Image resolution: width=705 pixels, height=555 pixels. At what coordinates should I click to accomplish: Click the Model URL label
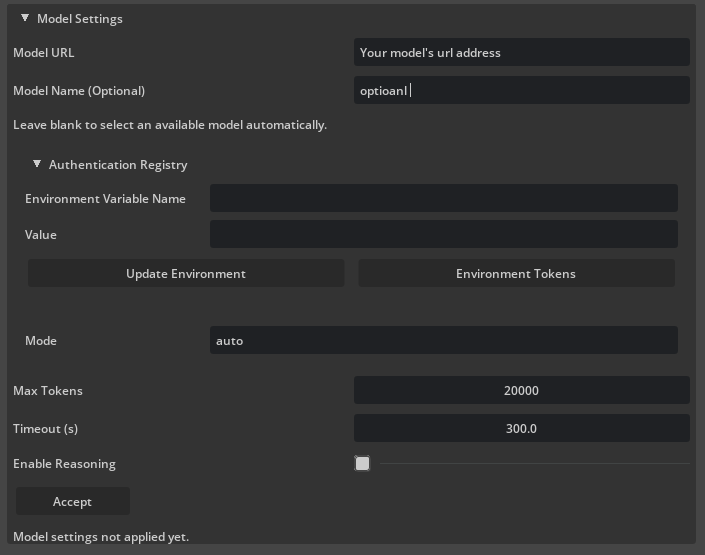44,53
